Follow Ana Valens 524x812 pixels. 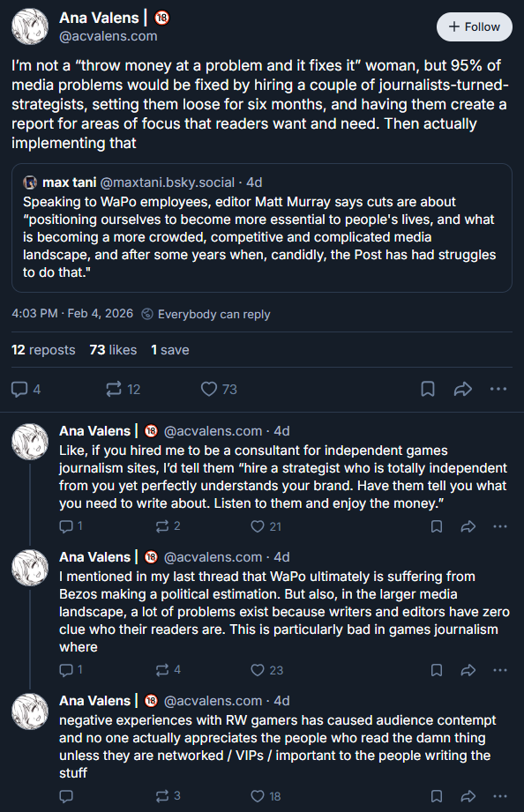click(475, 27)
